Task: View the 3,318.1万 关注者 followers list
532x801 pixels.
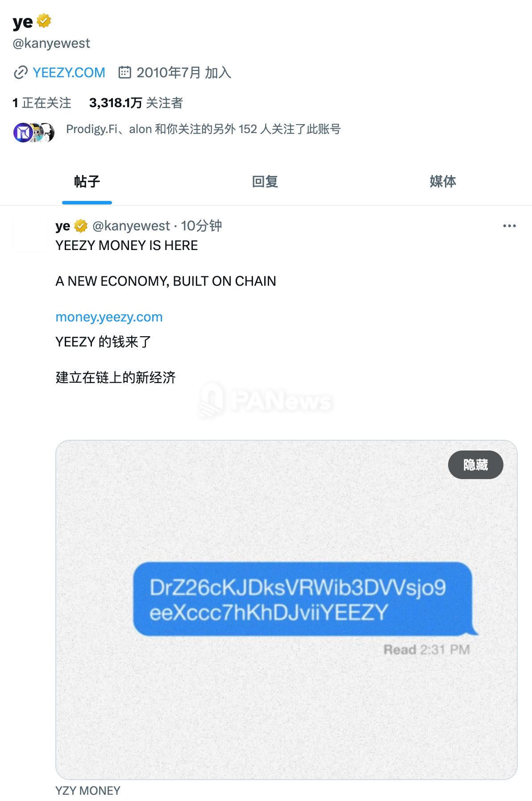Action: tap(136, 103)
